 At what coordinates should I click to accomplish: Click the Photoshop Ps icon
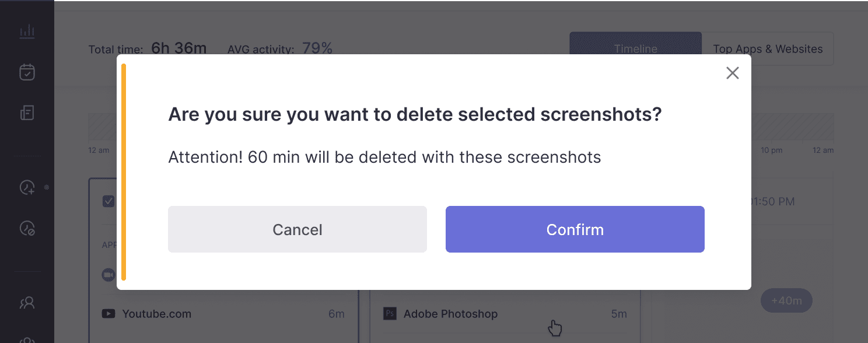[390, 314]
